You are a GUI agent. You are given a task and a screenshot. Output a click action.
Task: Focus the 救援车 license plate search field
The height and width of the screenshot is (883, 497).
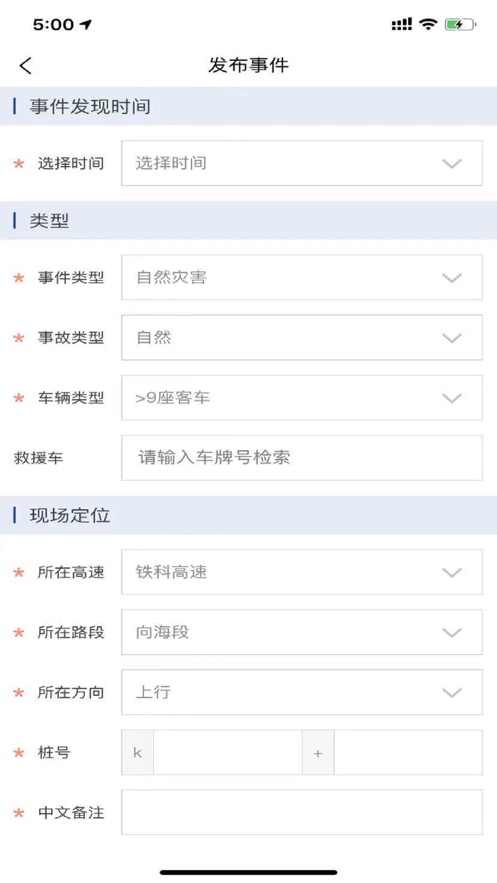[302, 458]
